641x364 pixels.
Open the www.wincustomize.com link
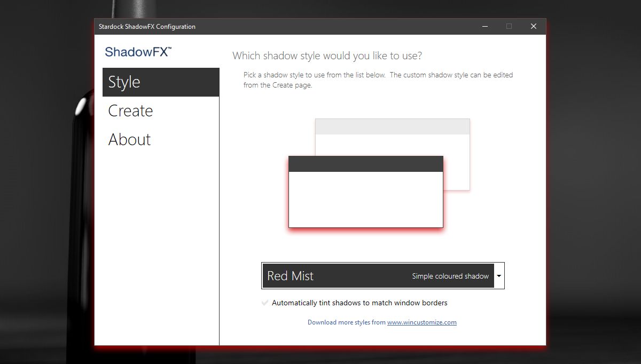(422, 322)
